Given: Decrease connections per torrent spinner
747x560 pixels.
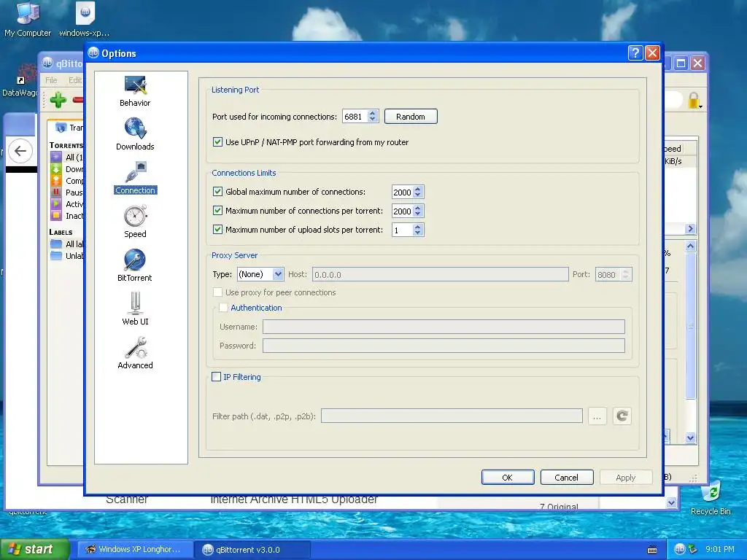Looking at the screenshot, I should tap(418, 214).
